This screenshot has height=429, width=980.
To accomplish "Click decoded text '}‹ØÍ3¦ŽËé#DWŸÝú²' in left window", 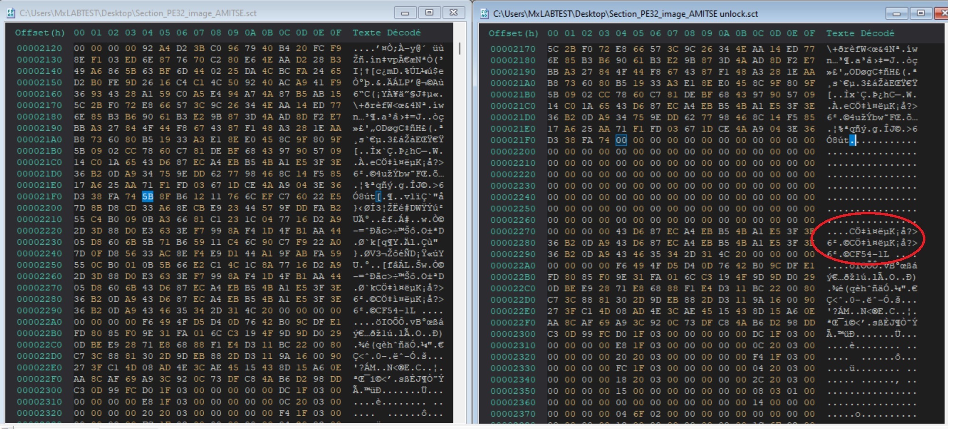I will tap(398, 208).
